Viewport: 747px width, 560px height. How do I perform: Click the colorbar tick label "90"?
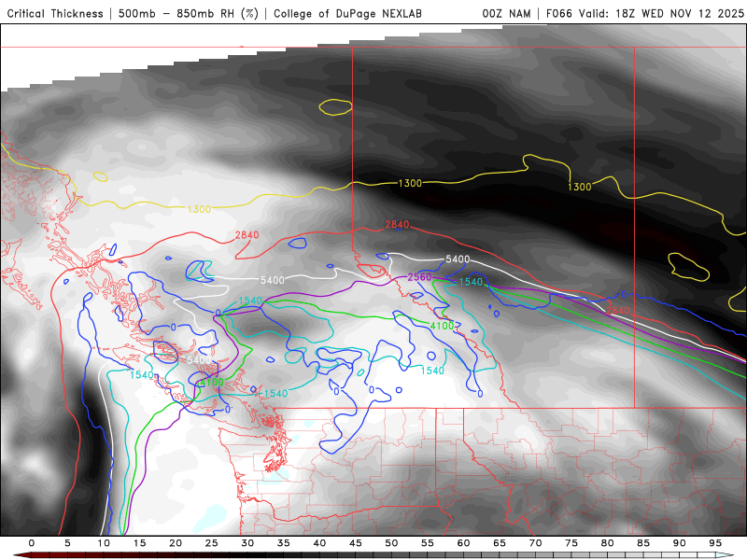click(680, 543)
